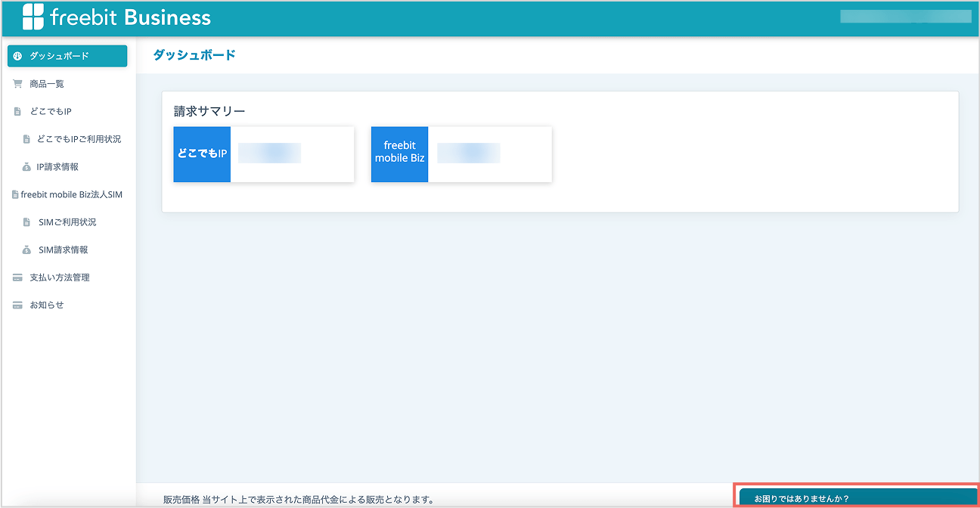Click the blue どこでもIP summary tile

[x=202, y=154]
